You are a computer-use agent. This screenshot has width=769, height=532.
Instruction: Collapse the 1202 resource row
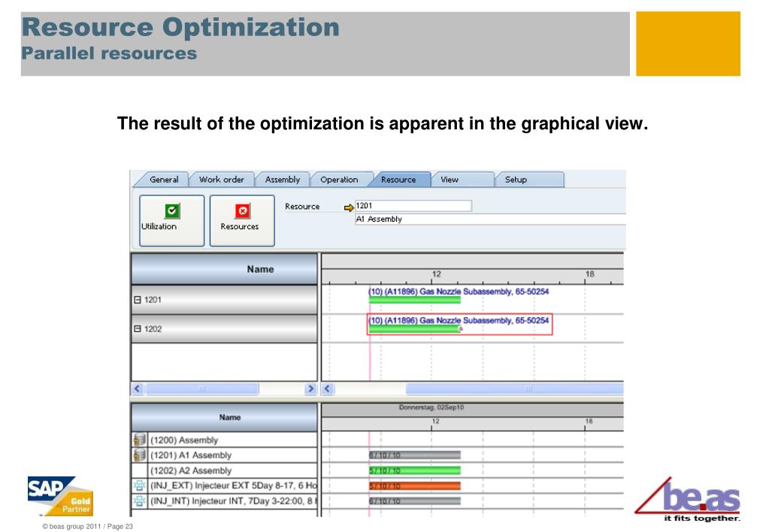tap(138, 329)
